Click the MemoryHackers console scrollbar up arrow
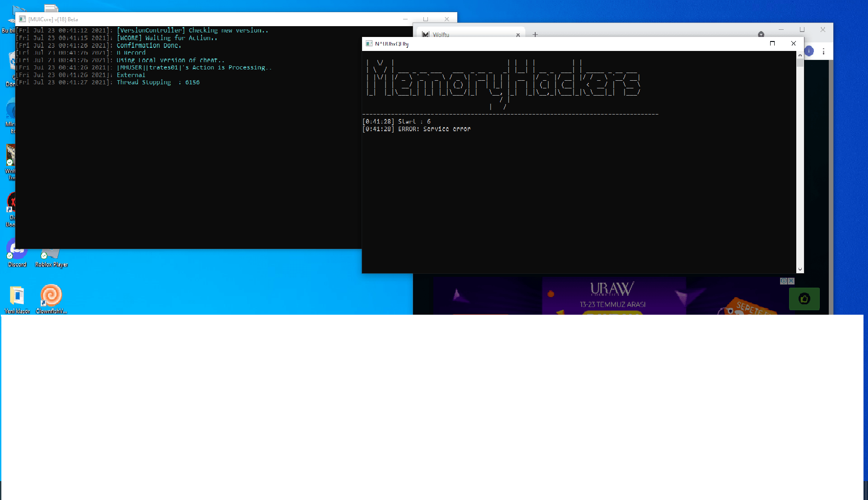The width and height of the screenshot is (868, 500). [x=800, y=55]
